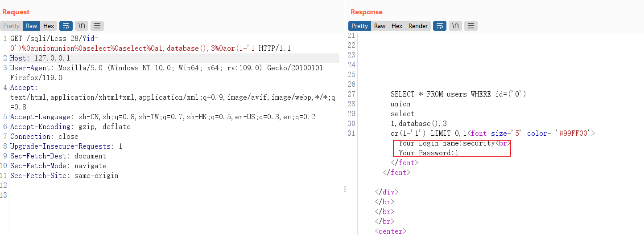Image resolution: width=644 pixels, height=235 pixels.
Task: Open the Hex tab in Request panel
Action: (49, 26)
